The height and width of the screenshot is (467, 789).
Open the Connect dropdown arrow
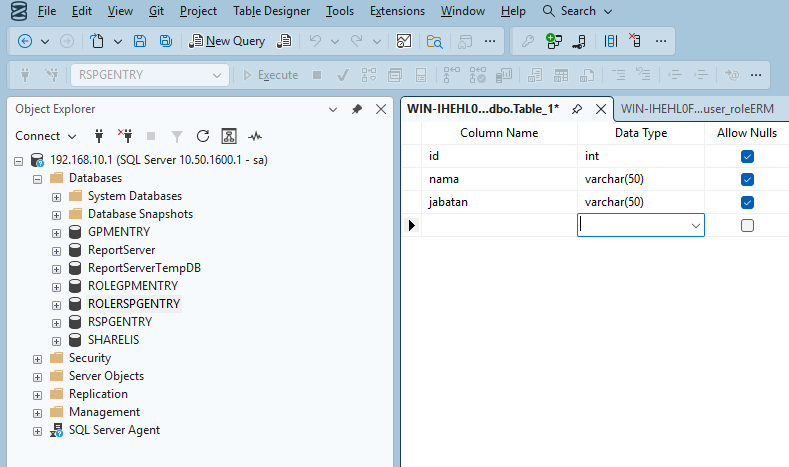[x=72, y=137]
